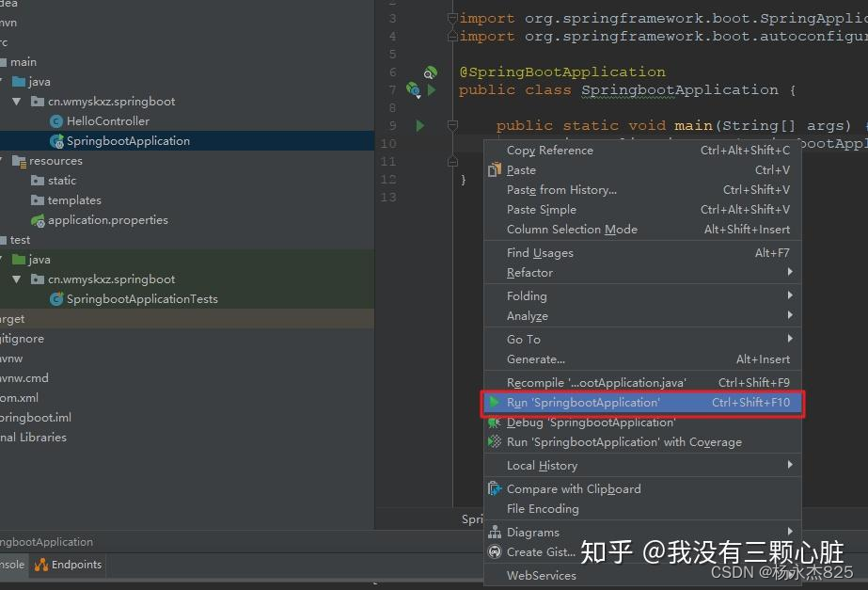The width and height of the screenshot is (868, 590).
Task: Click the coverage icon beside Run with Coverage
Action: click(496, 441)
